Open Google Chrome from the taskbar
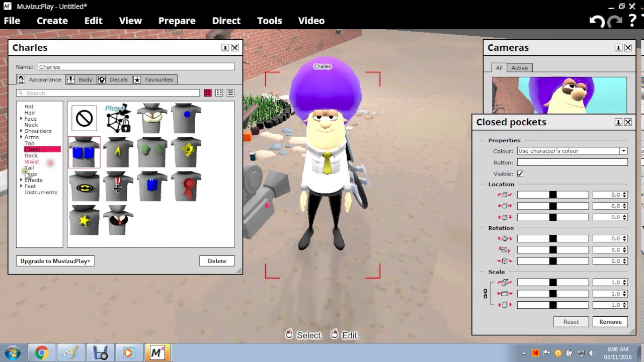This screenshot has width=644, height=362. [x=41, y=353]
